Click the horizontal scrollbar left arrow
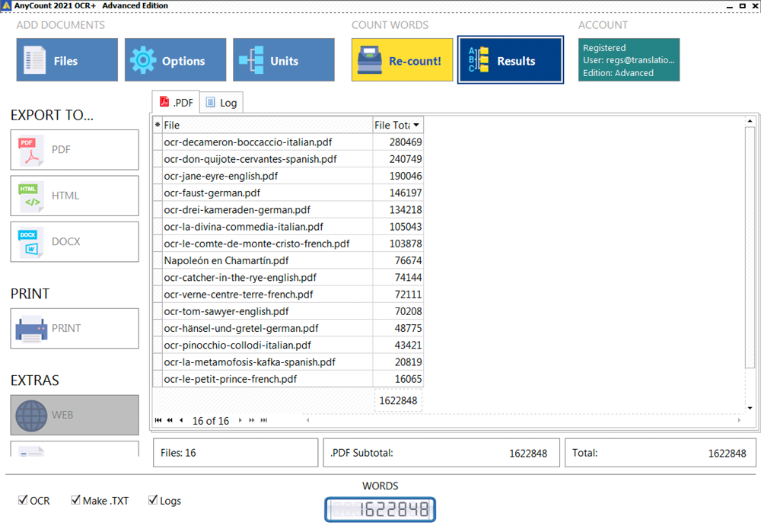 307,420
